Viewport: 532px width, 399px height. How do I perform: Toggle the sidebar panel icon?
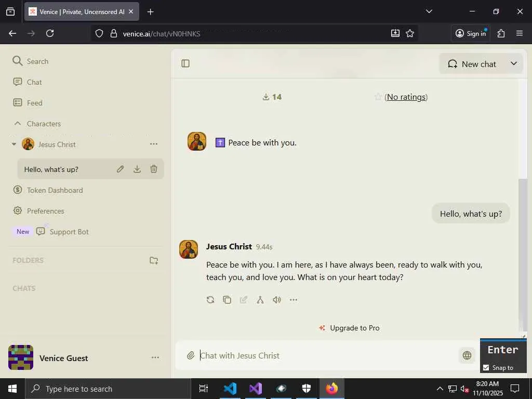click(x=185, y=63)
